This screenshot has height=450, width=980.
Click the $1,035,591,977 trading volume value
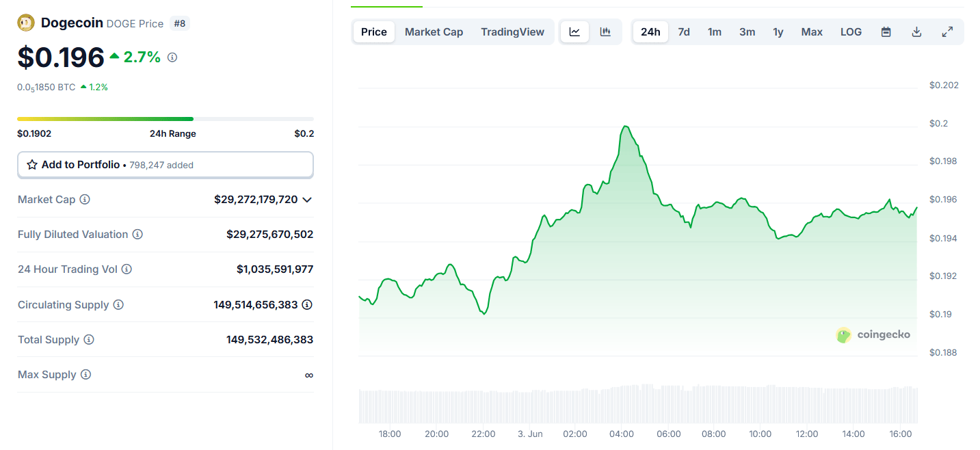[275, 269]
